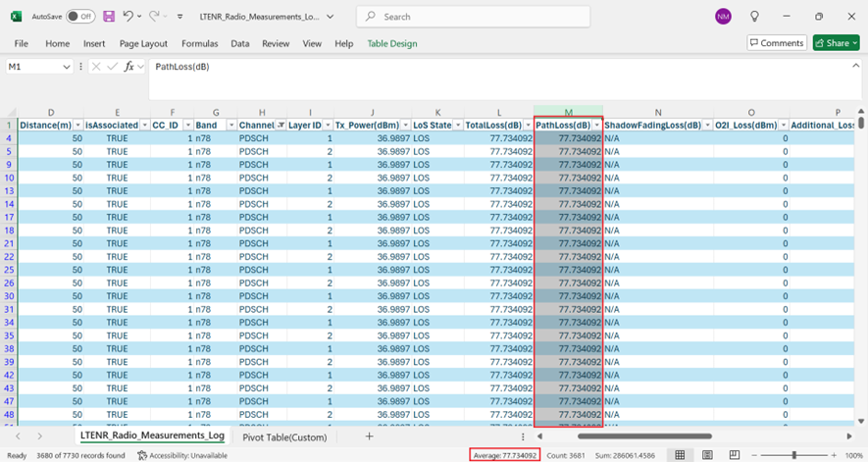Click the lightbulb ideas icon
The image size is (868, 462).
754,17
